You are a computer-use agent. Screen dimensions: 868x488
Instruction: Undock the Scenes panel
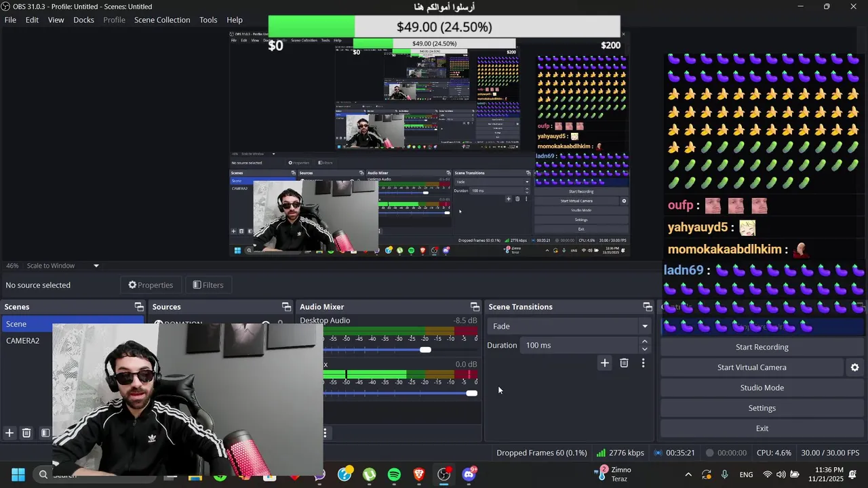139,307
